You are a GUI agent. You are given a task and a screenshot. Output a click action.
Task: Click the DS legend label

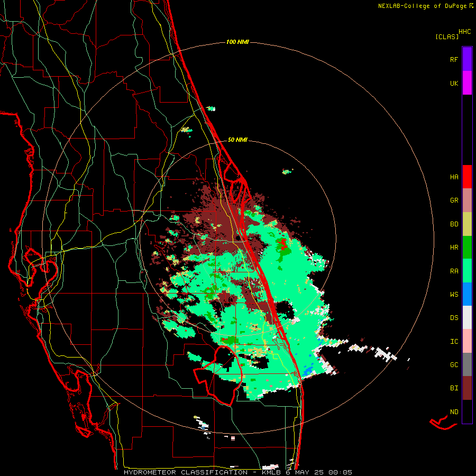454,318
